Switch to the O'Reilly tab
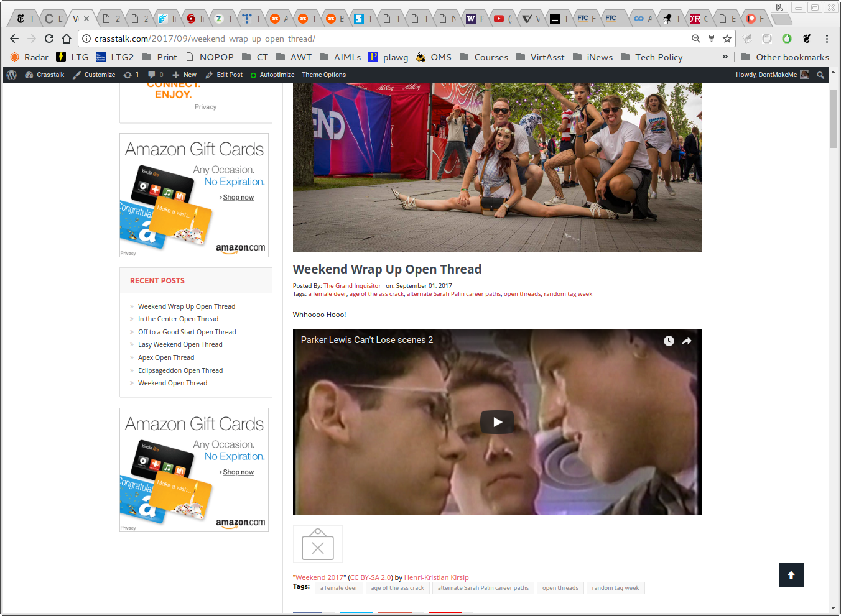841x616 pixels. click(x=699, y=19)
